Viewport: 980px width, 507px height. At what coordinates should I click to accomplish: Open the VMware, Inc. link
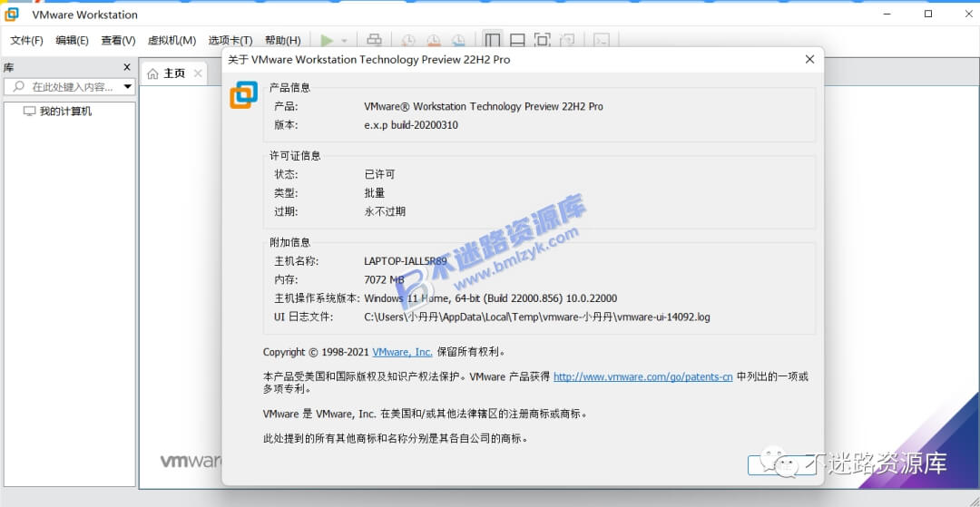(403, 352)
